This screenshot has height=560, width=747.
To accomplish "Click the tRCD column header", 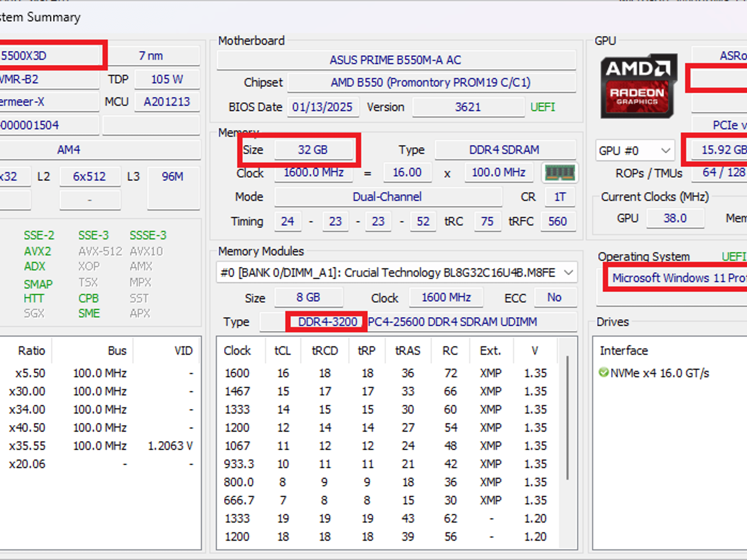I will point(325,350).
